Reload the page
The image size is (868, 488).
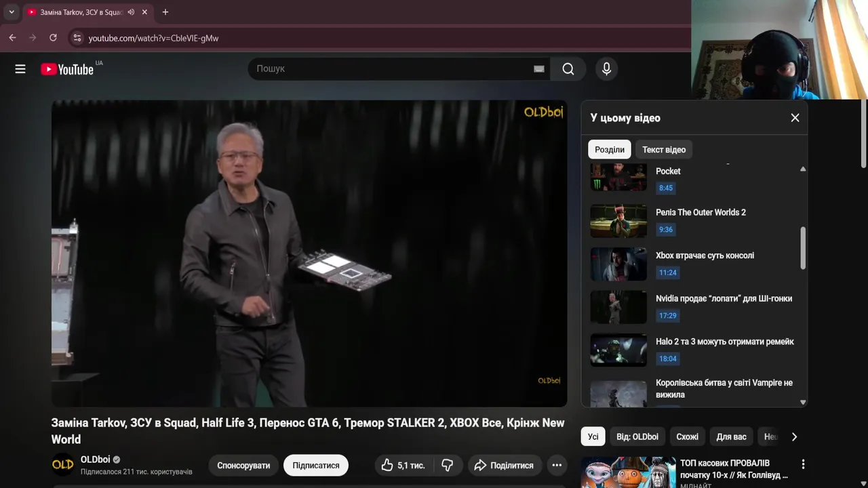pos(53,38)
